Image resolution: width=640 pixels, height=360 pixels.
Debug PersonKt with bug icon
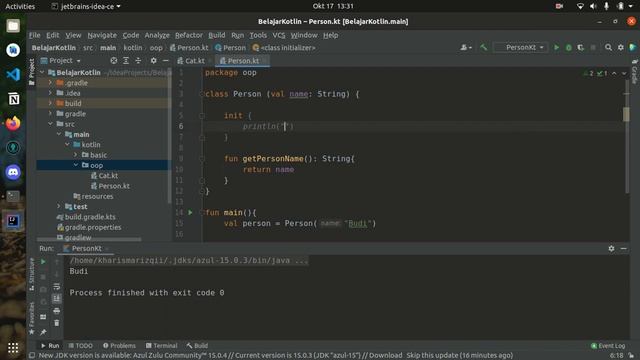tap(569, 48)
